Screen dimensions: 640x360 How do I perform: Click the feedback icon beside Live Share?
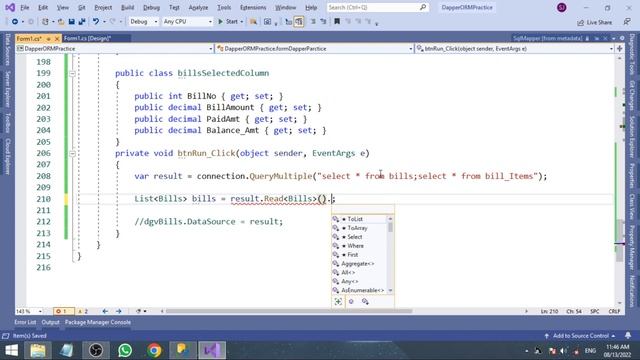[x=627, y=22]
